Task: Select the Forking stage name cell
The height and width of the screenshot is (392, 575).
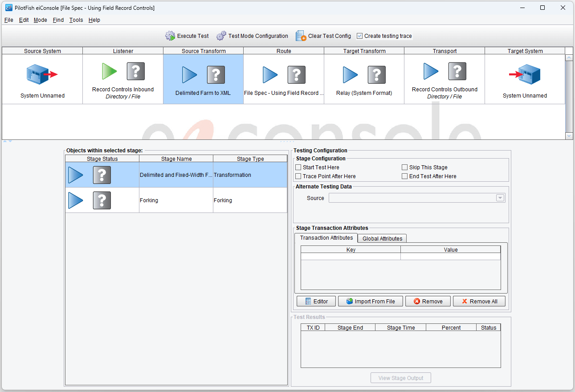Action: [176, 200]
